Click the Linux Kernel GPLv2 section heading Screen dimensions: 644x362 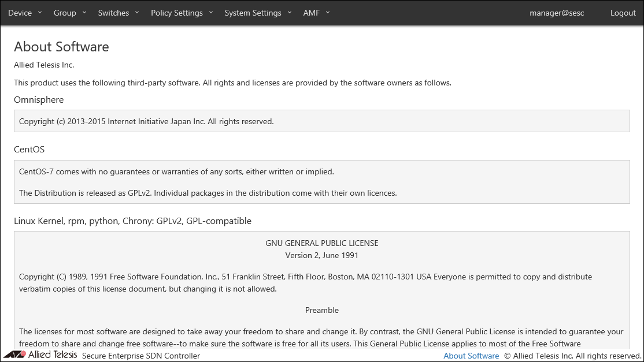[132, 221]
